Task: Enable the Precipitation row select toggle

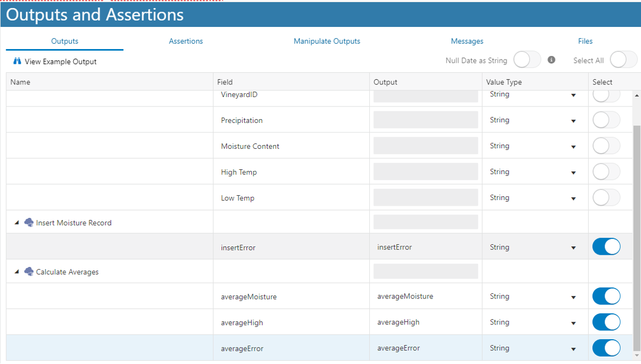Action: click(606, 120)
